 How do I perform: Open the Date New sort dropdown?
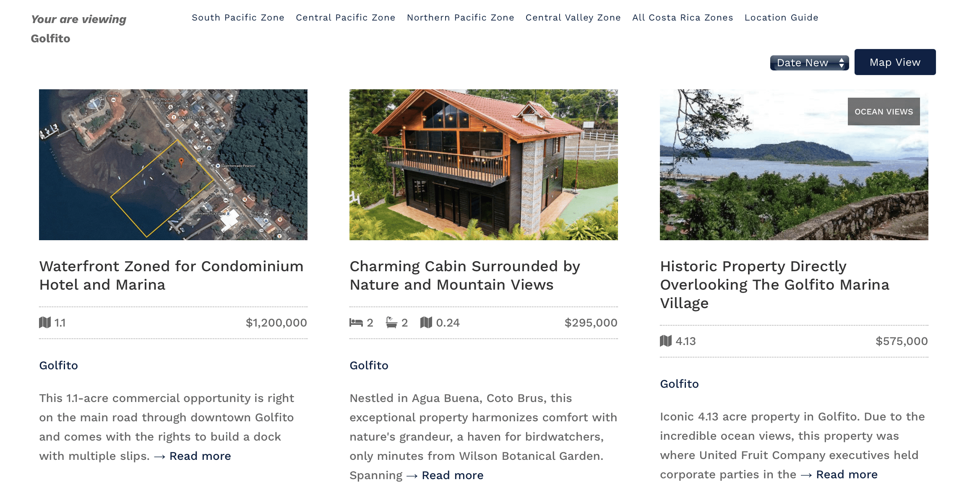click(803, 63)
